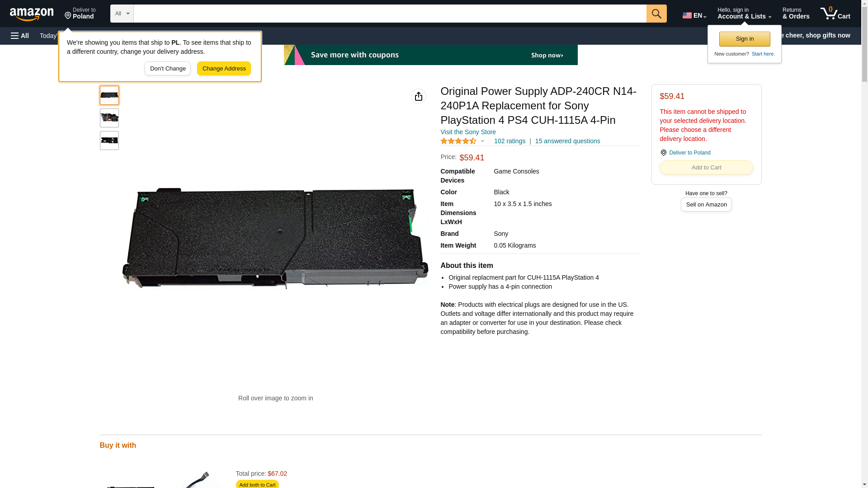This screenshot has width=868, height=488.
Task: Open Returns & Orders
Action: point(795,14)
